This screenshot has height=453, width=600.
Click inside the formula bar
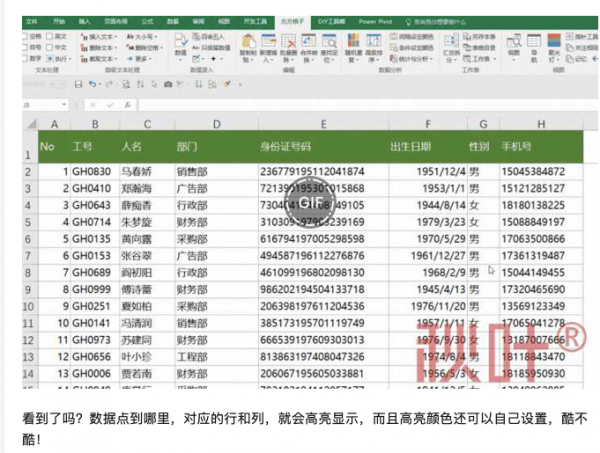pyautogui.click(x=367, y=104)
